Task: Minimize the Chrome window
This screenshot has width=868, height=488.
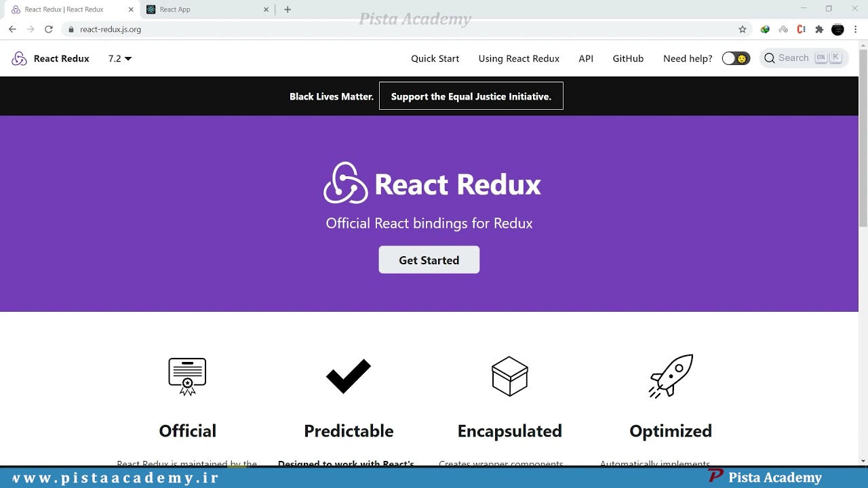Action: (x=804, y=9)
